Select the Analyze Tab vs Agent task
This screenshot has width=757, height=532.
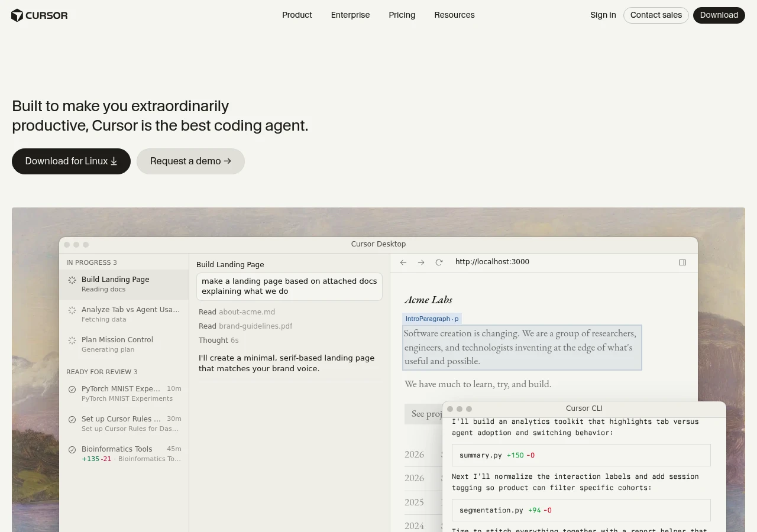pyautogui.click(x=124, y=314)
